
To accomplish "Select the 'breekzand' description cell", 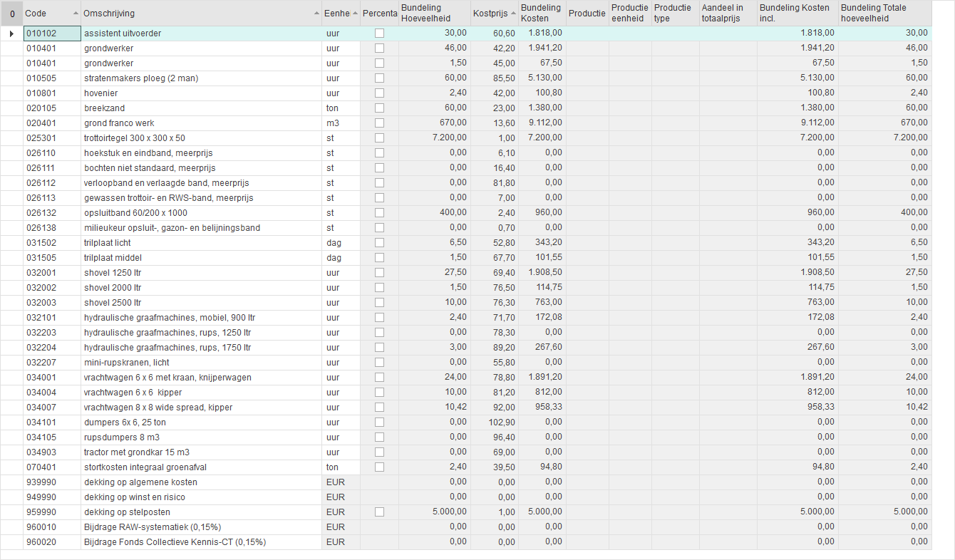I will pyautogui.click(x=202, y=108).
